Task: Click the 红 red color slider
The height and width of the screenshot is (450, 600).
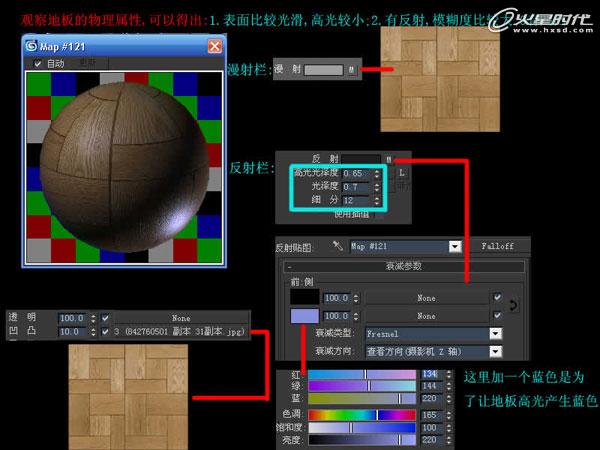Action: coord(362,374)
